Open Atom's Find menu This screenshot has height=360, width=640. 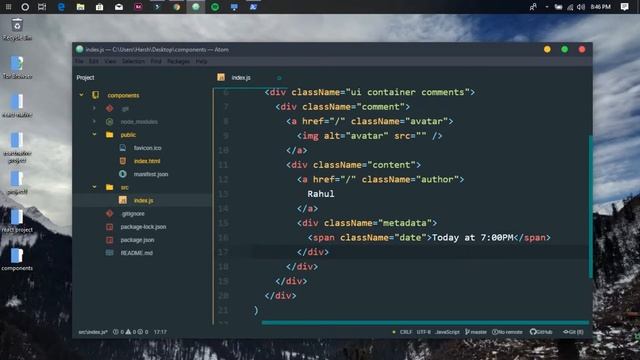156,61
